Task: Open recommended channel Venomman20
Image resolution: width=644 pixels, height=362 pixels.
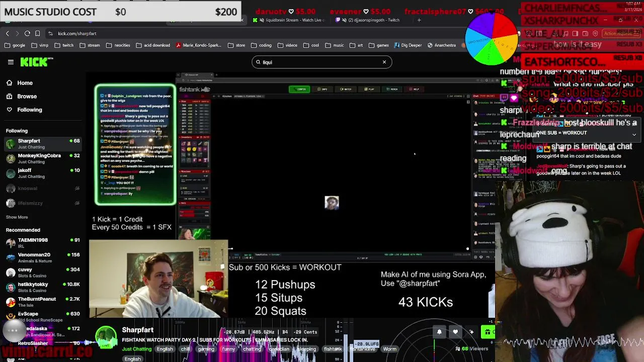Action: (x=43, y=257)
